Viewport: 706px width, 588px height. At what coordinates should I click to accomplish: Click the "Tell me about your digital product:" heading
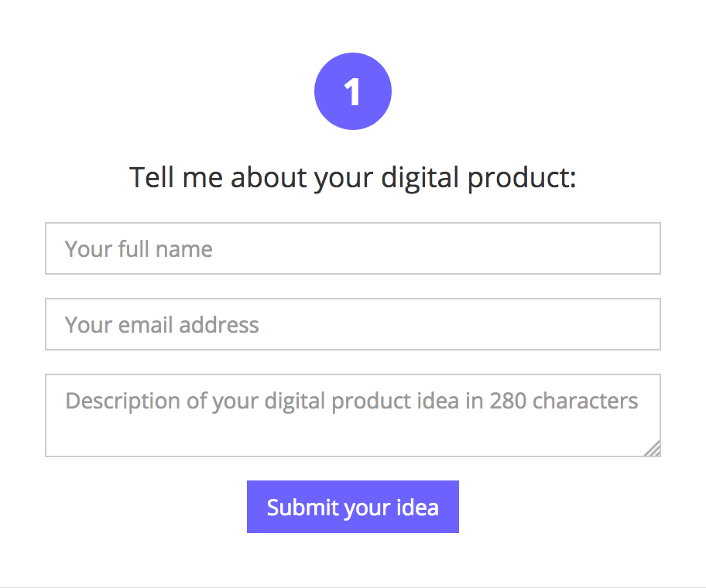tap(352, 178)
